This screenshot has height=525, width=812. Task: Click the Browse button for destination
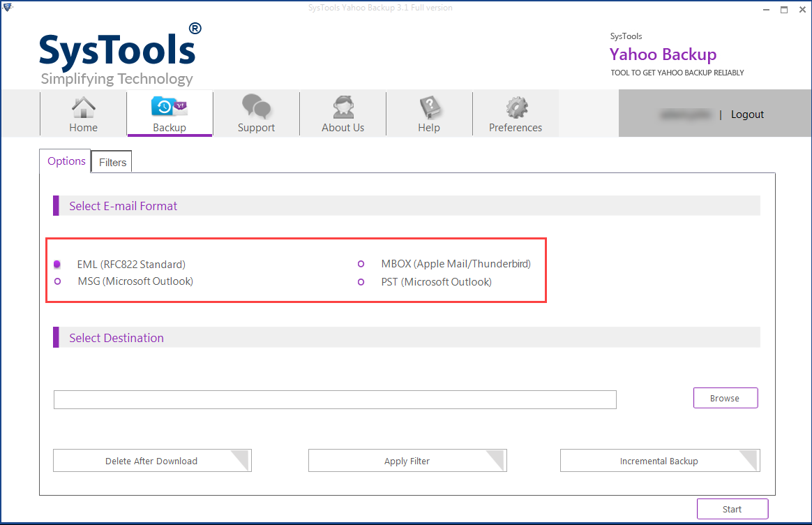click(725, 398)
